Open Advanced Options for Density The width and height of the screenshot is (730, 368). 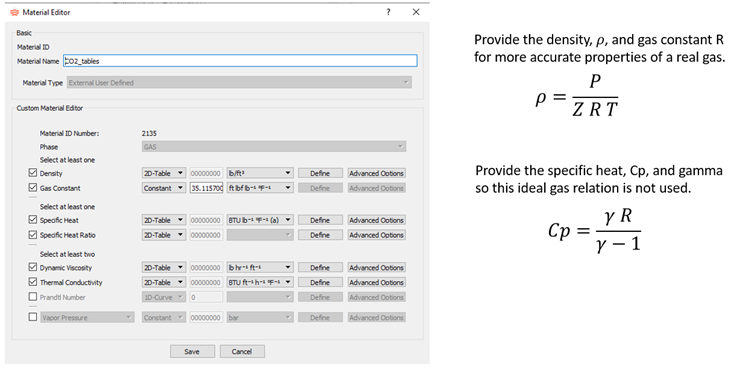click(x=377, y=173)
